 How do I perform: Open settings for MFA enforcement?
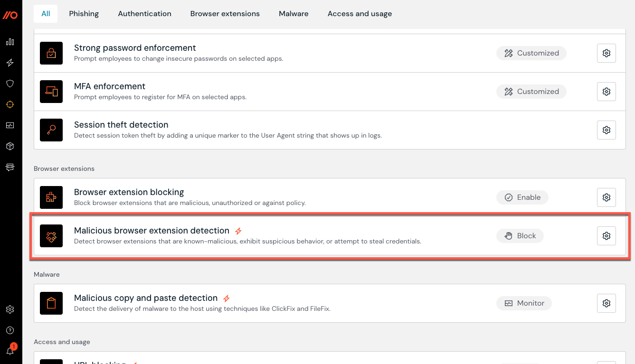(x=606, y=91)
